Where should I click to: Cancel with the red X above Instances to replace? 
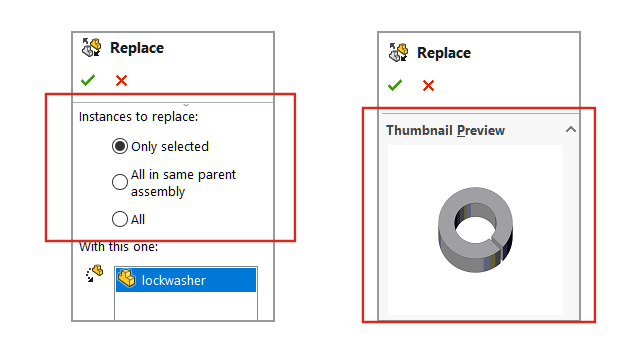point(121,80)
